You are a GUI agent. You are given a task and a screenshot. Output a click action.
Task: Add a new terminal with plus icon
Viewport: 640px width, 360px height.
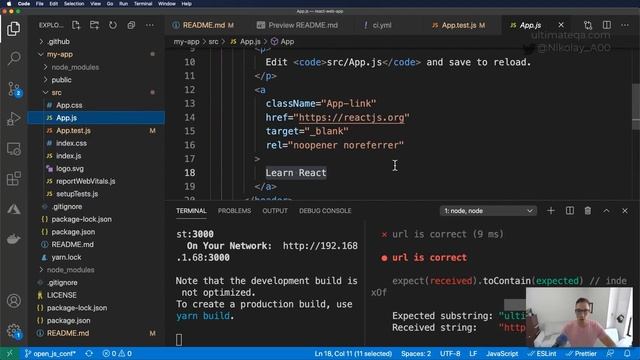pyautogui.click(x=551, y=211)
